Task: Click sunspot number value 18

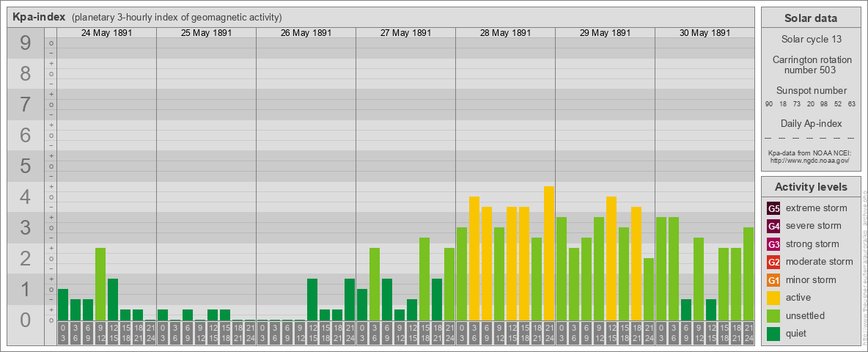Action: (x=783, y=104)
